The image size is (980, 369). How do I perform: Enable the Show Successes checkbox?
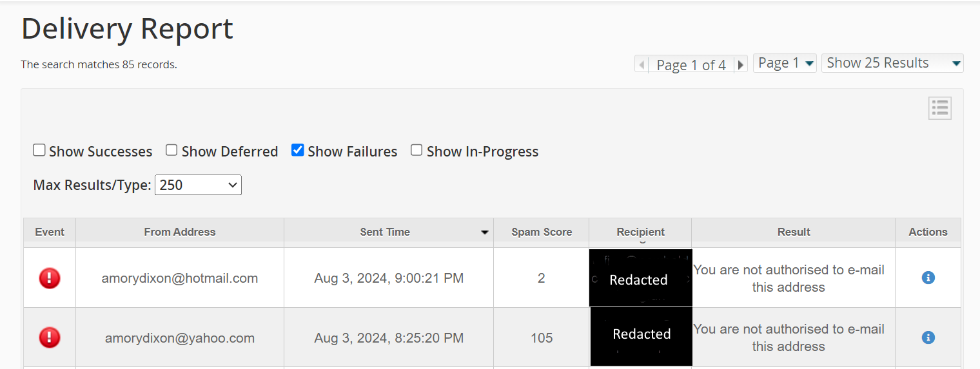pyautogui.click(x=39, y=150)
